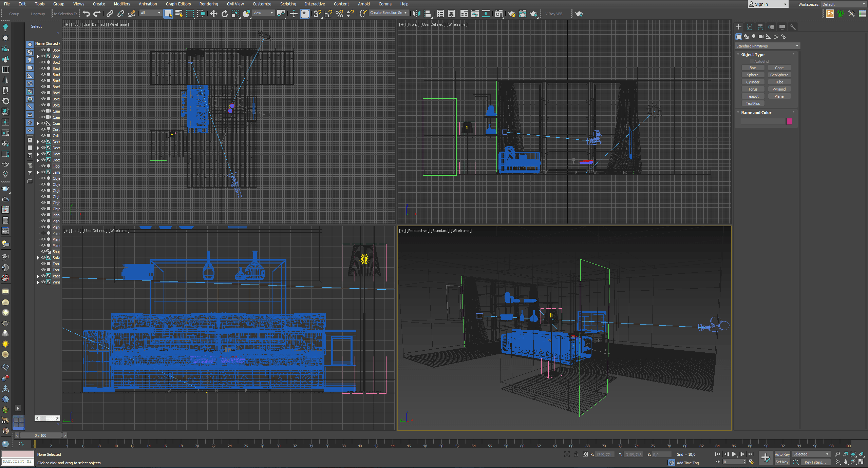Activate the Select and Move tool
Viewport: 868px width, 468px height.
click(x=214, y=14)
